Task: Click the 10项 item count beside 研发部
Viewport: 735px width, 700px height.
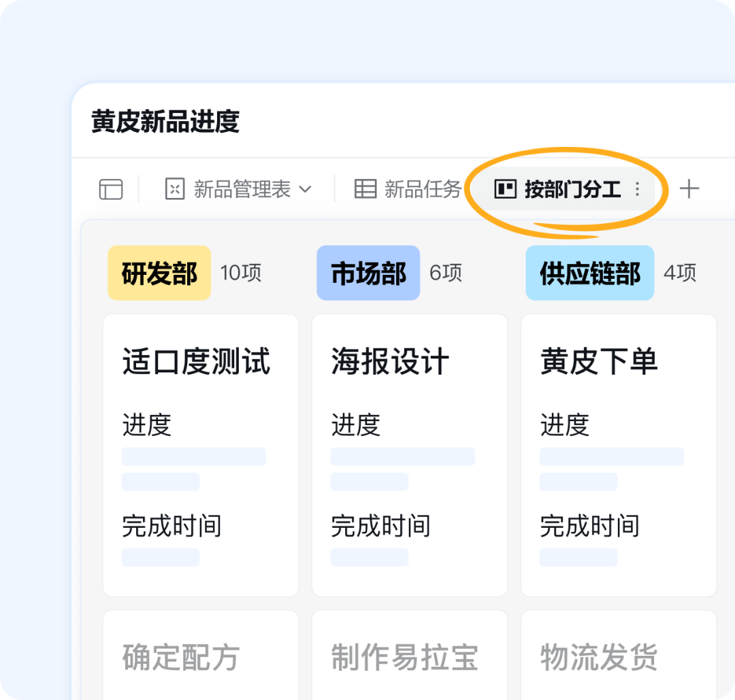Action: [240, 273]
